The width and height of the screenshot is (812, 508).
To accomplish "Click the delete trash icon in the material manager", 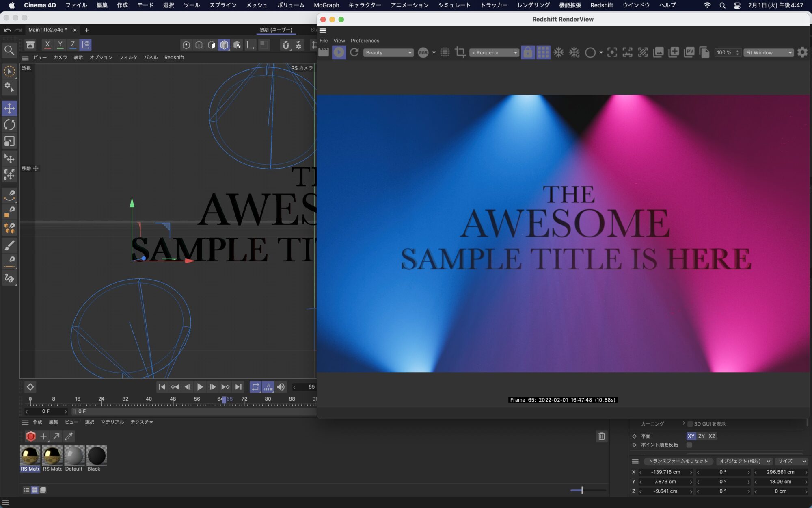I will click(x=601, y=436).
